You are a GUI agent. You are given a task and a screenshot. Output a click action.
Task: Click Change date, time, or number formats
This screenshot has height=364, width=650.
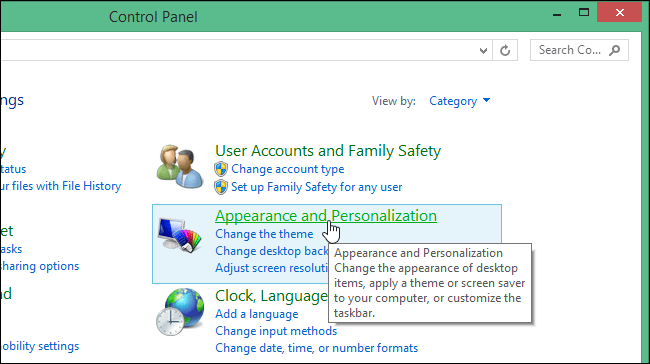(x=317, y=348)
